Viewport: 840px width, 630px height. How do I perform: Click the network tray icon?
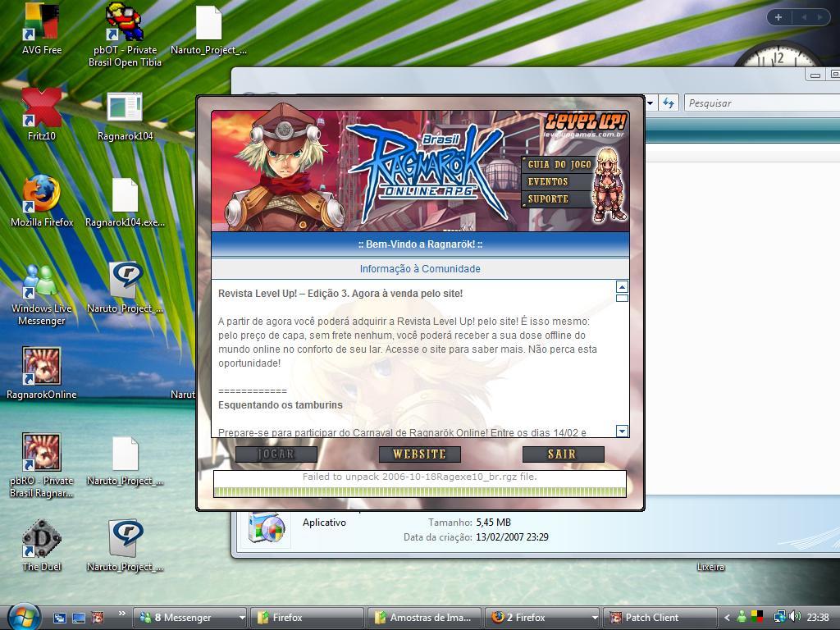click(x=779, y=617)
